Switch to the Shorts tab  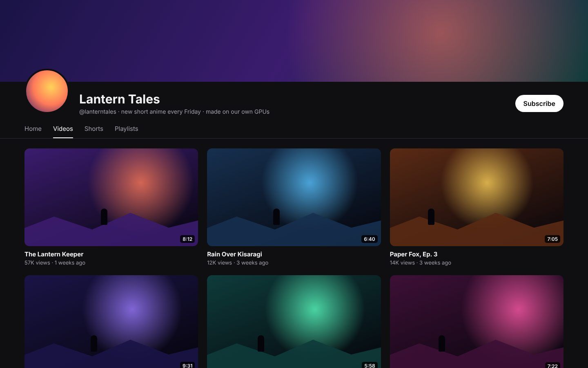tap(94, 129)
